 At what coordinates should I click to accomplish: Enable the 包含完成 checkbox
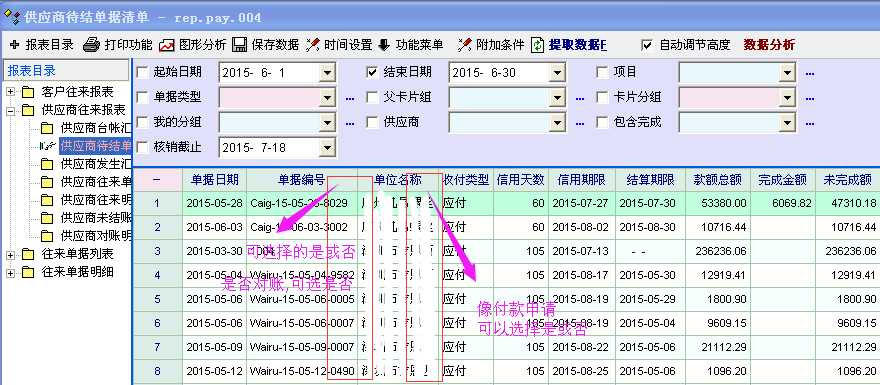(x=602, y=122)
